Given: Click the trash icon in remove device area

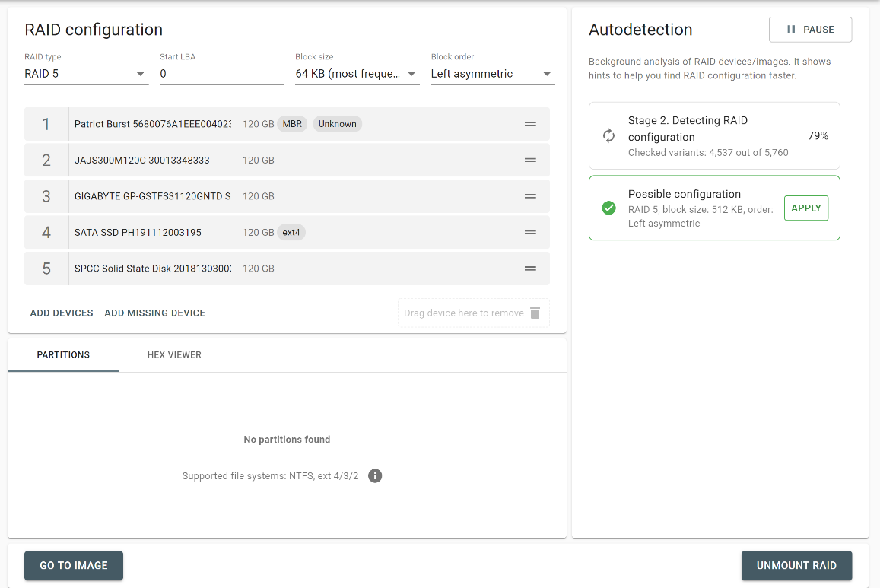Looking at the screenshot, I should tap(535, 313).
